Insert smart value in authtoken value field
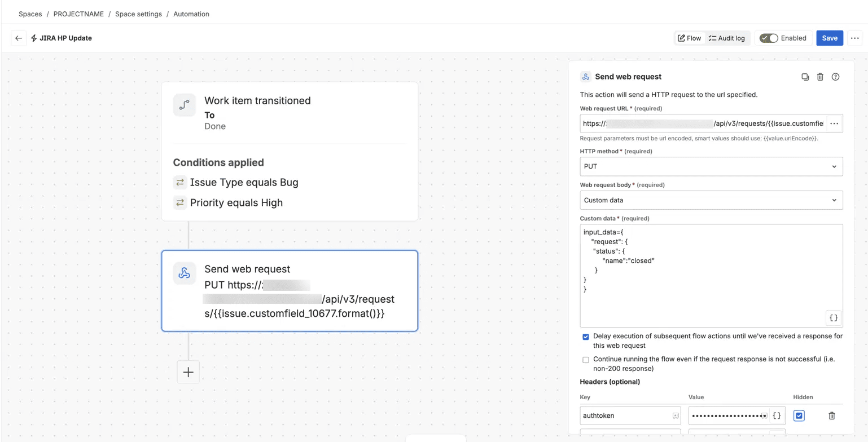The image size is (868, 442). [777, 416]
